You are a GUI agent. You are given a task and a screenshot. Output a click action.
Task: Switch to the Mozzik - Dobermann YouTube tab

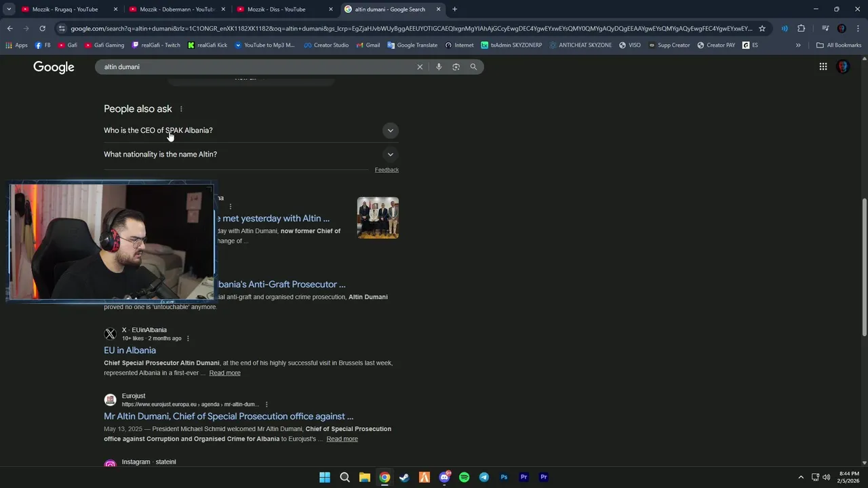(x=177, y=9)
